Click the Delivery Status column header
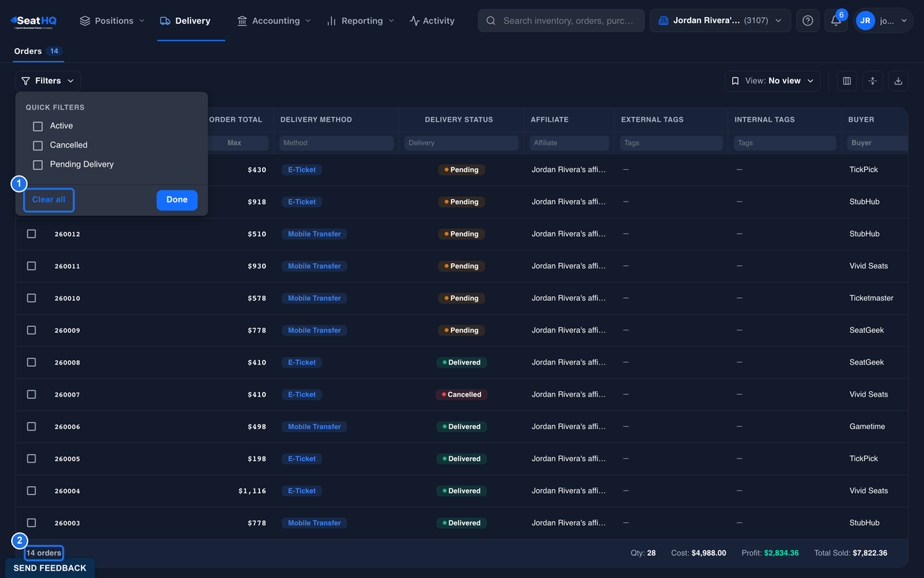Image resolution: width=924 pixels, height=578 pixels. tap(459, 119)
